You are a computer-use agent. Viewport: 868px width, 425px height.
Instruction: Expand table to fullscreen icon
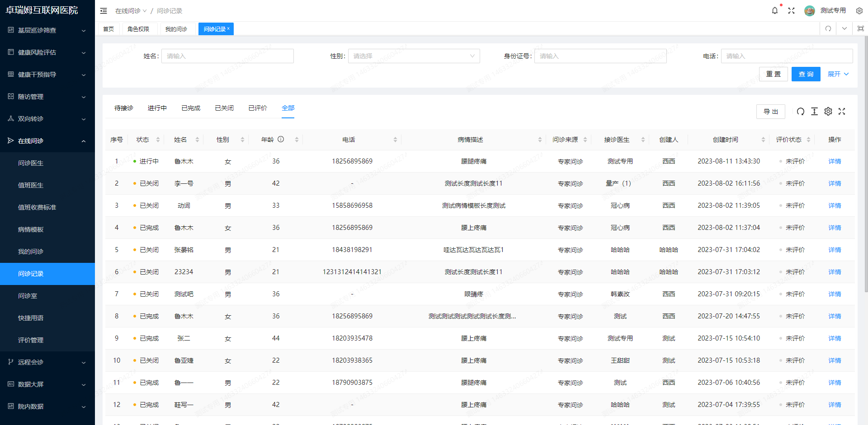click(x=842, y=111)
